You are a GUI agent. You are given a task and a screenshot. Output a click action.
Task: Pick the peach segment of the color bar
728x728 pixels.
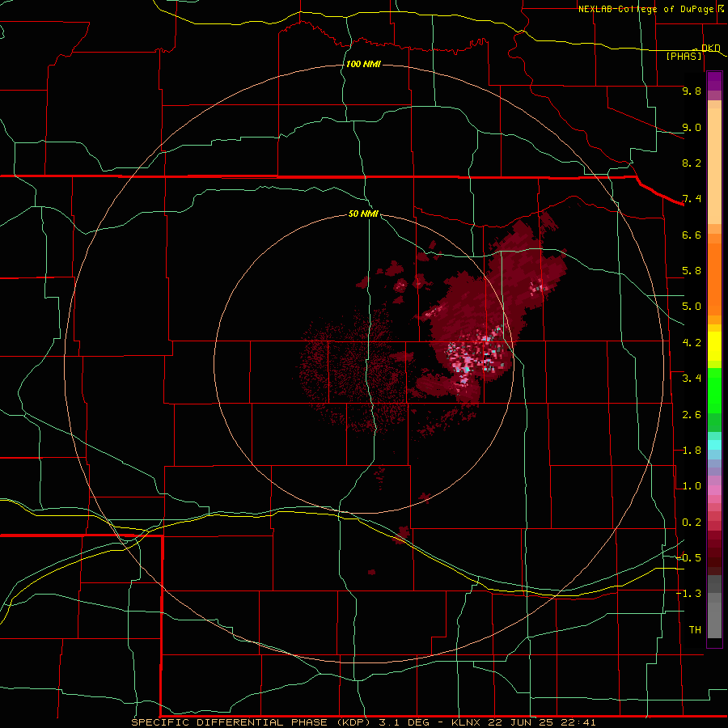[x=714, y=166]
